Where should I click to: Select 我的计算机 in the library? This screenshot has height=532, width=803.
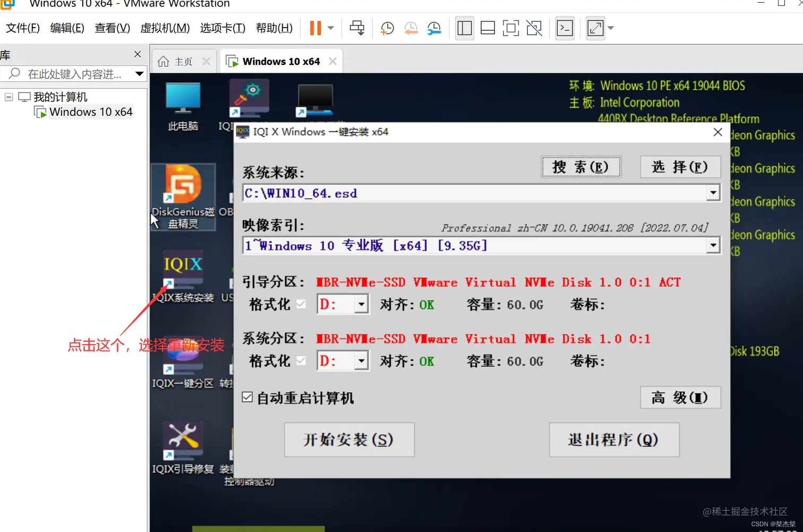pyautogui.click(x=60, y=97)
